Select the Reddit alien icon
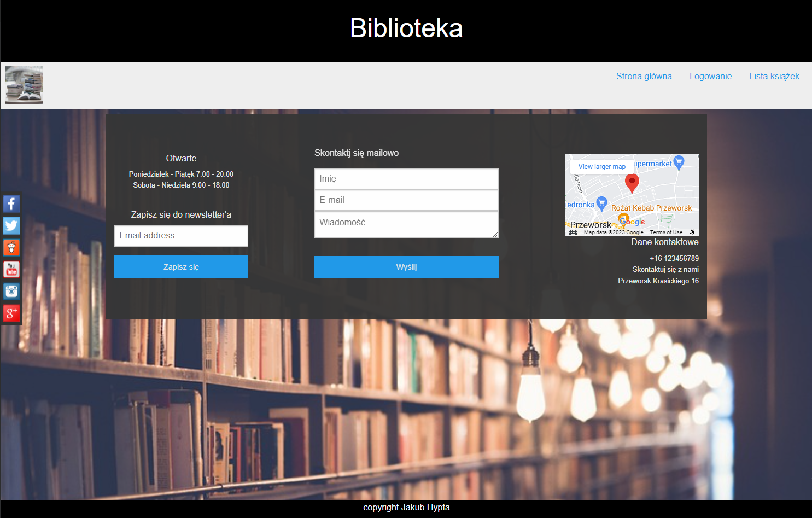 coord(11,247)
